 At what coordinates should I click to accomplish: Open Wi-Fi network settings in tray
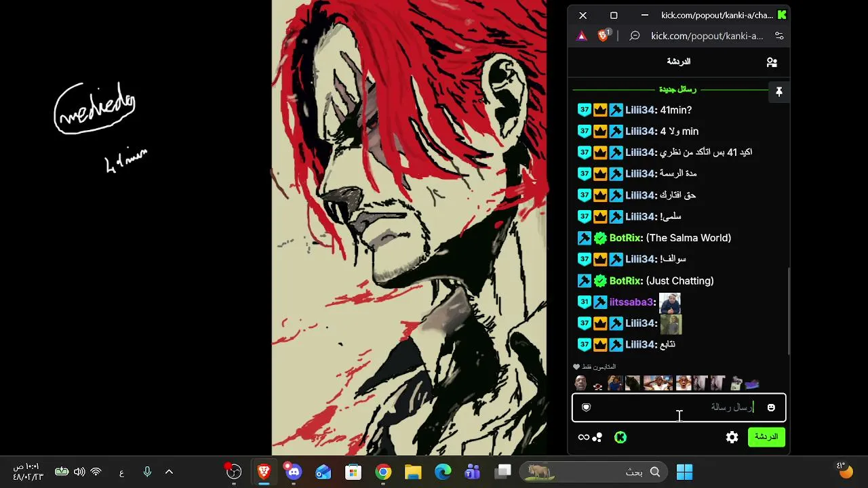(x=96, y=472)
